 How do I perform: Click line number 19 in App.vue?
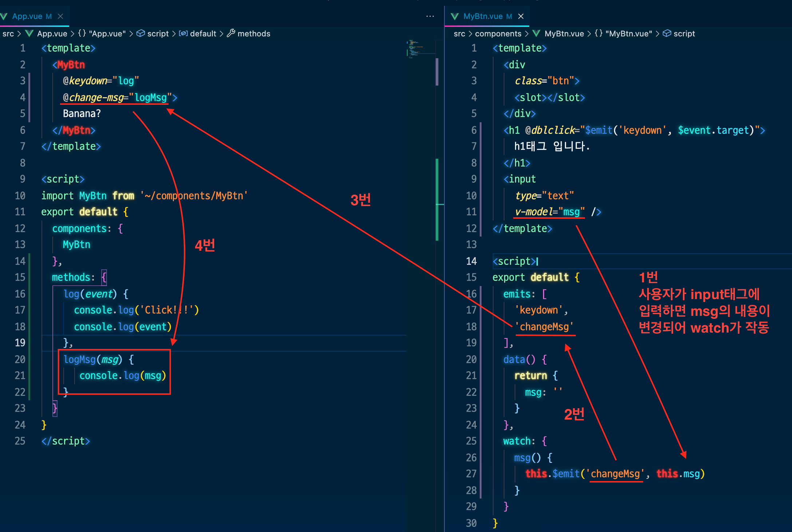pos(20,343)
